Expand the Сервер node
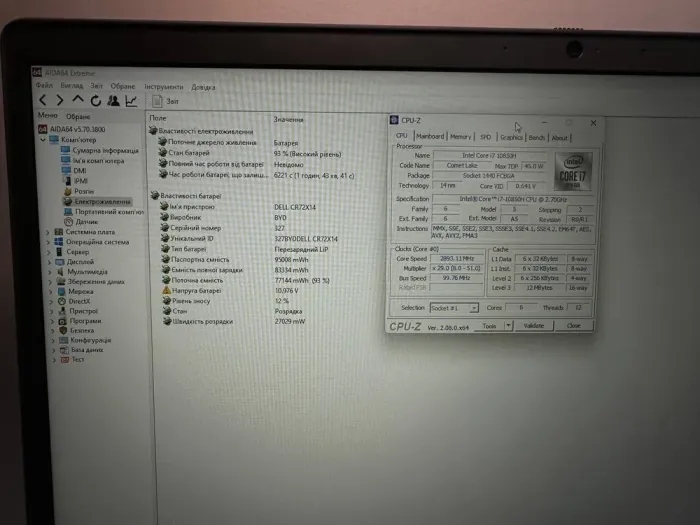 tap(48, 252)
